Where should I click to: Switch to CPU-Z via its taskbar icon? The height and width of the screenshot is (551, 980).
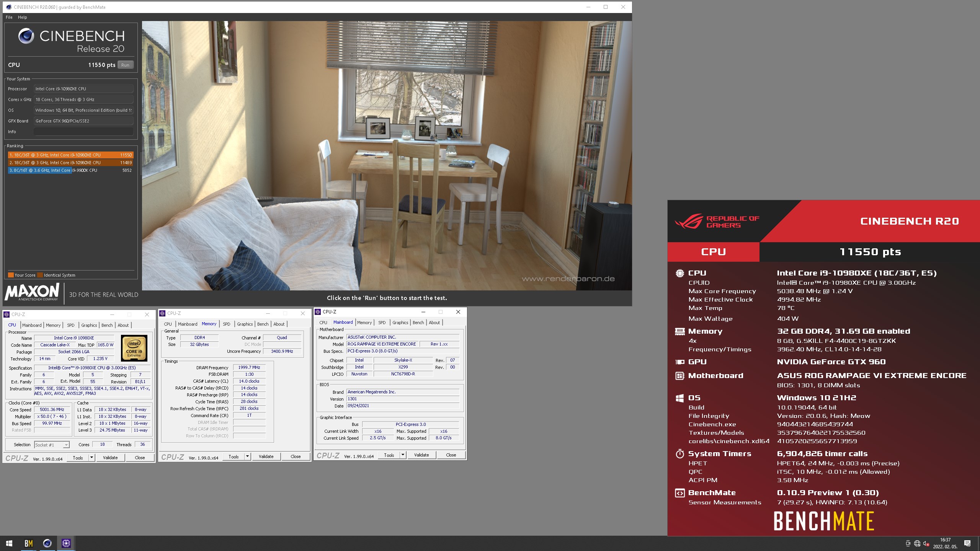[x=66, y=543]
